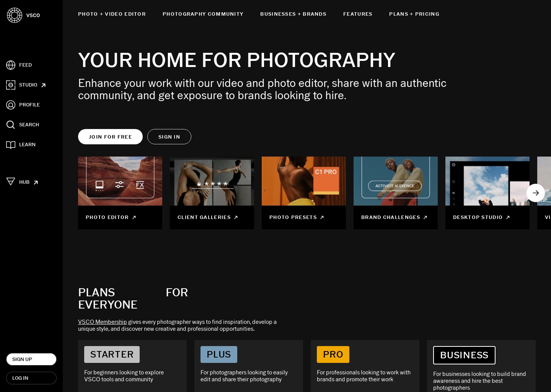Click the VSCO wordmark text

33,15
